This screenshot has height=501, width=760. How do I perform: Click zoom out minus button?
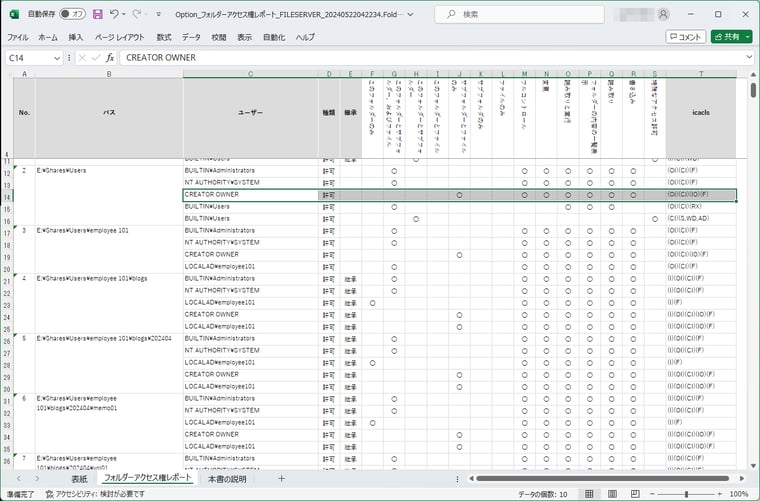652,494
